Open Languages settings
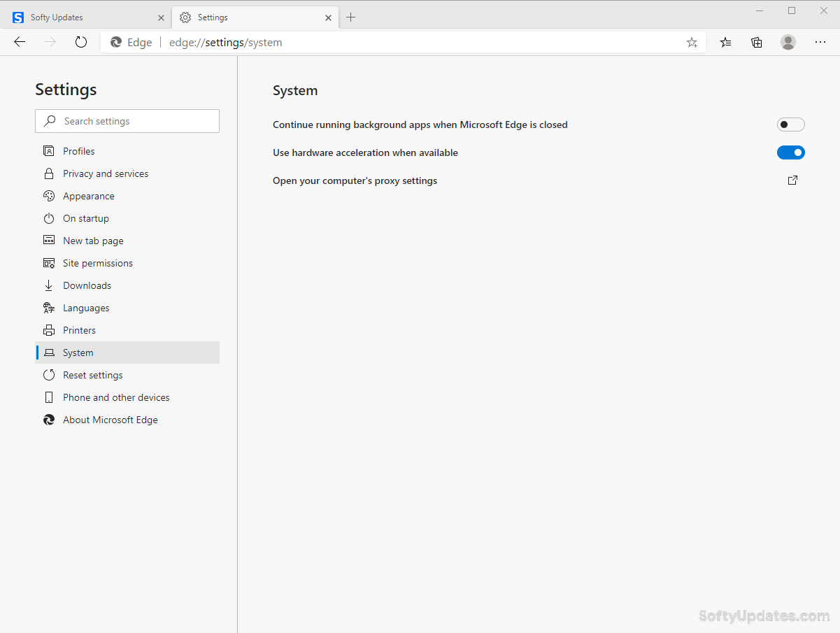Image resolution: width=840 pixels, height=633 pixels. (x=127, y=308)
